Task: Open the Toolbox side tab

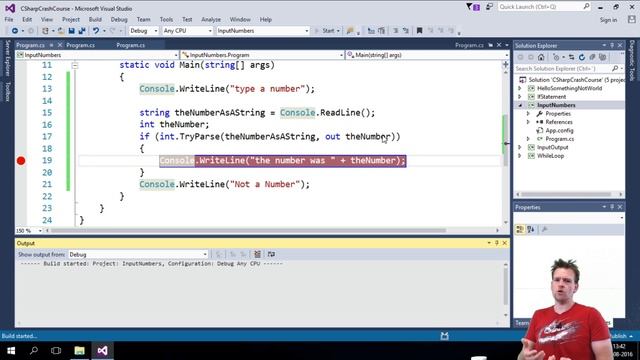Action: pos(7,91)
